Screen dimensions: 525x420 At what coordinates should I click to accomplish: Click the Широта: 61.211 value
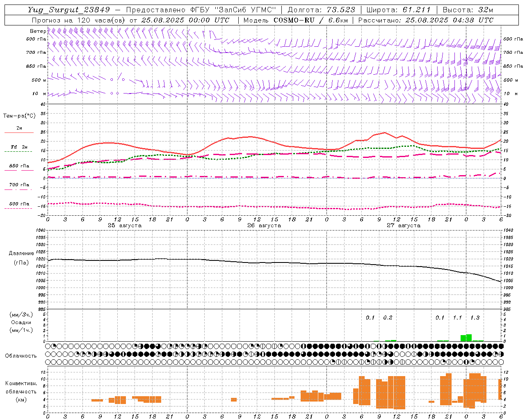pyautogui.click(x=398, y=10)
